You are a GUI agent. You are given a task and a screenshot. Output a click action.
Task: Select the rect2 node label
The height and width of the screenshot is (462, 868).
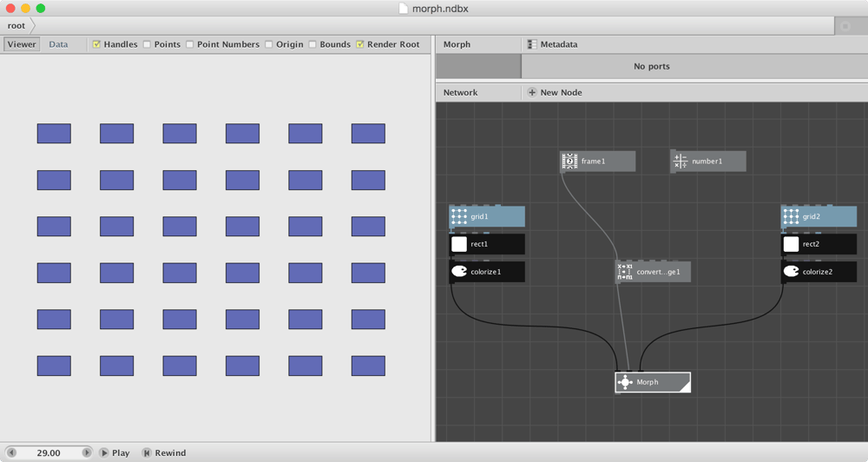point(811,244)
